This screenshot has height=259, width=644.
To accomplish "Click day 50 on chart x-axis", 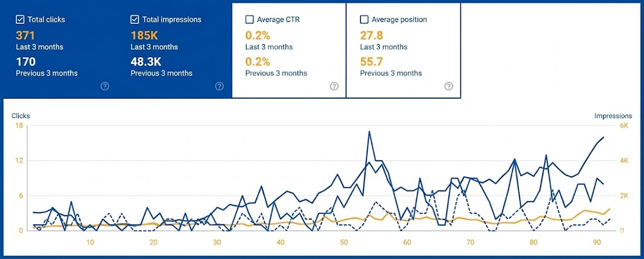I will (x=344, y=243).
